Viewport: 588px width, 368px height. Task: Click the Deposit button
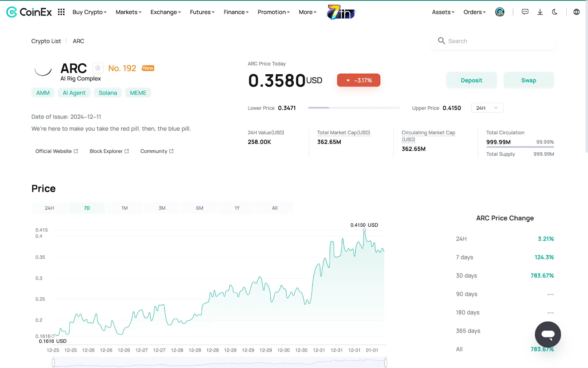tap(472, 80)
